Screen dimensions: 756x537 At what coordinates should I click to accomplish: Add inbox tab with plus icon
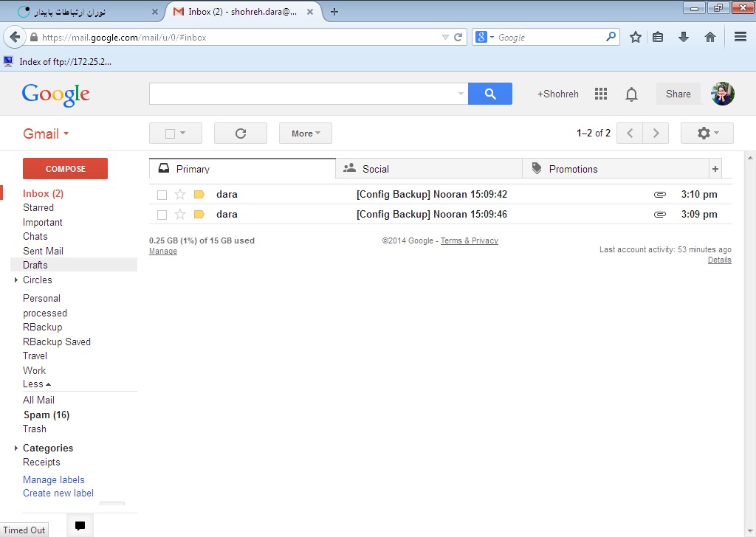pyautogui.click(x=715, y=169)
